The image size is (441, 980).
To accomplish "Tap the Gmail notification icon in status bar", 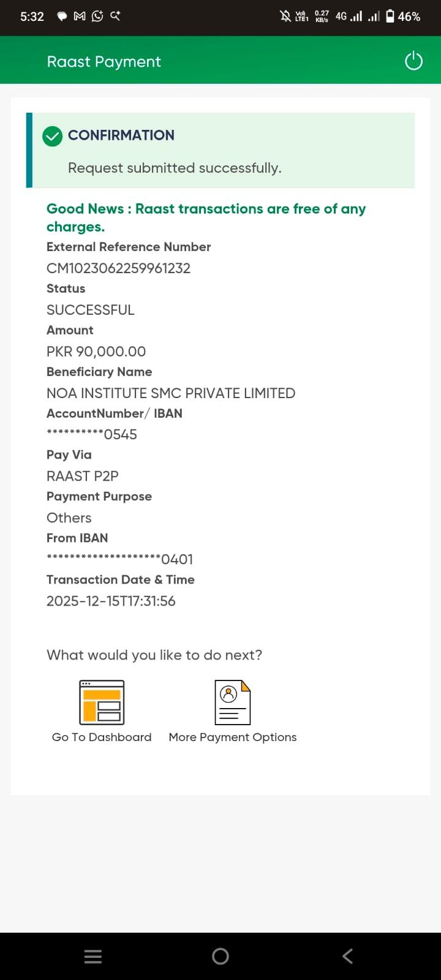I will pyautogui.click(x=80, y=17).
